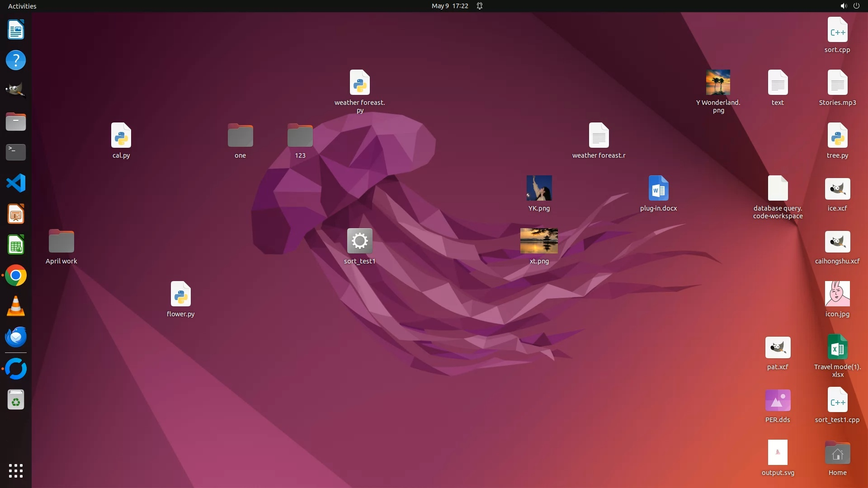This screenshot has height=488, width=868.
Task: Open Visual Studio Code in dock
Action: (x=15, y=183)
